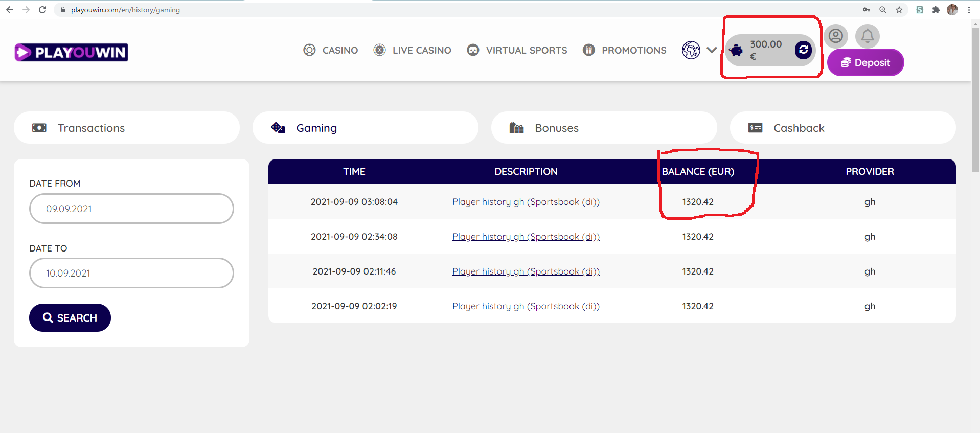The height and width of the screenshot is (433, 980).
Task: Click the Gaming dice icon
Action: point(278,128)
